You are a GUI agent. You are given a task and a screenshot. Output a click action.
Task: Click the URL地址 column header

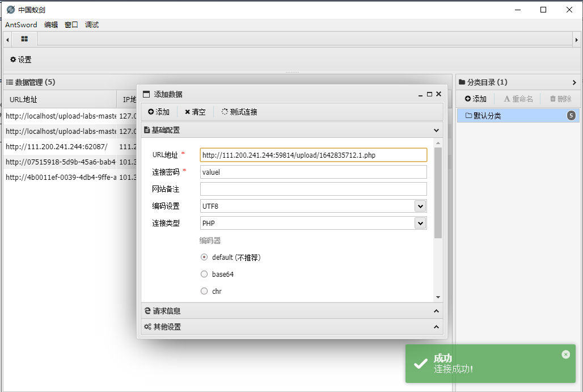coord(61,99)
